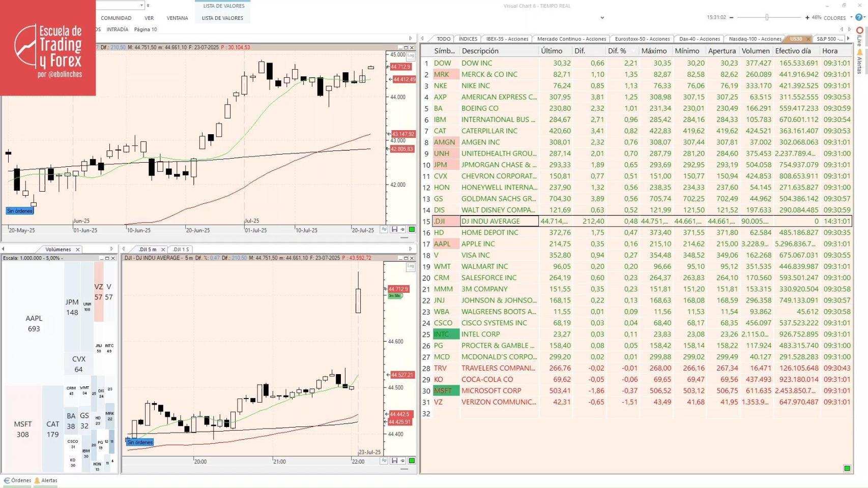Switch to Eurostoxx-50 - Acciones tab
The width and height of the screenshot is (868, 488).
[x=642, y=39]
